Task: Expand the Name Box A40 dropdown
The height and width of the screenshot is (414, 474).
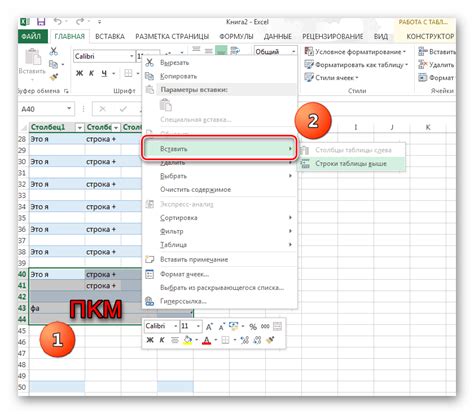Action: [x=69, y=109]
